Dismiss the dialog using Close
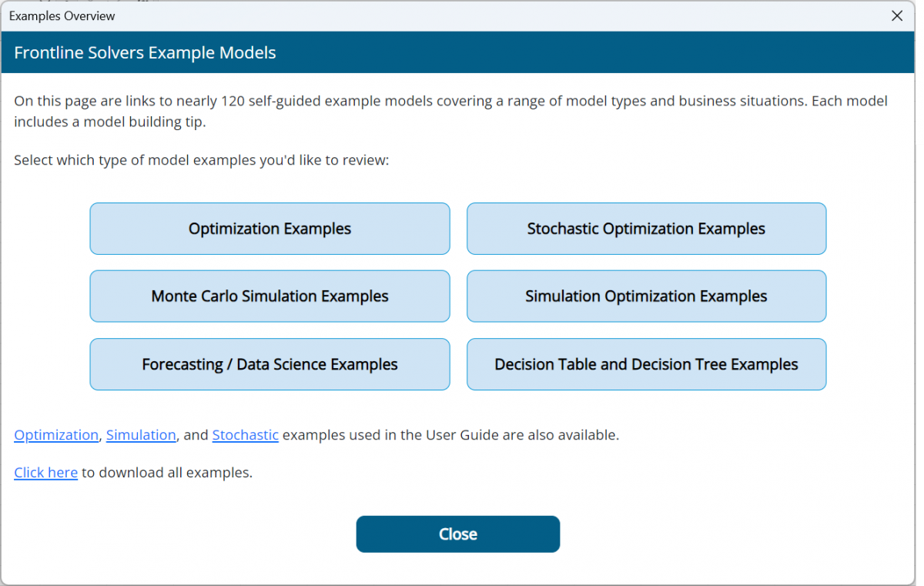 coord(457,534)
